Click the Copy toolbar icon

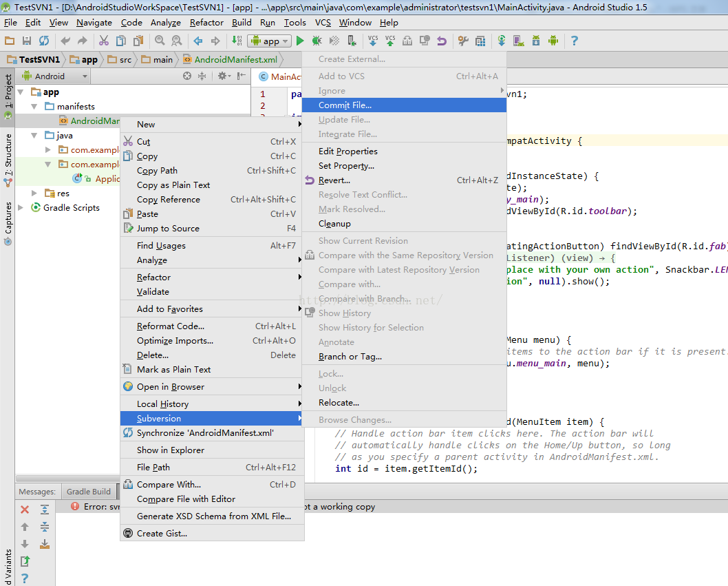120,41
